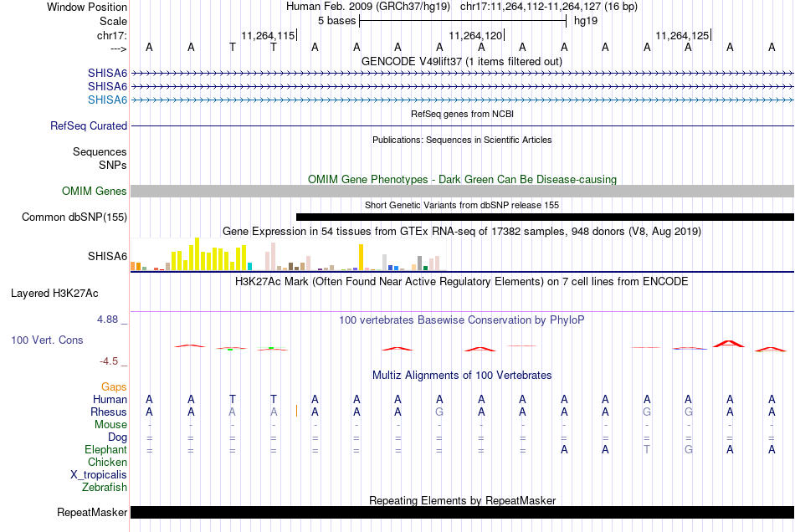Image resolution: width=795 pixels, height=532 pixels.
Task: Click the 4.88 upper PhyloP axis value
Action: pos(107,320)
